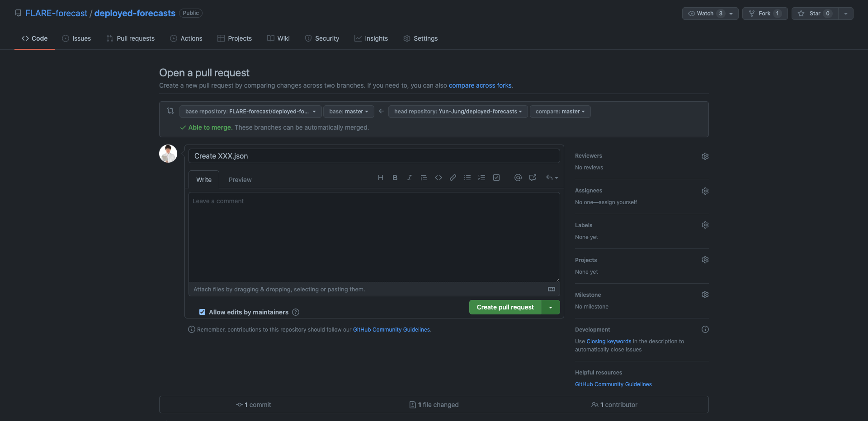The height and width of the screenshot is (421, 868).
Task: Insert a numbered list
Action: (x=482, y=178)
